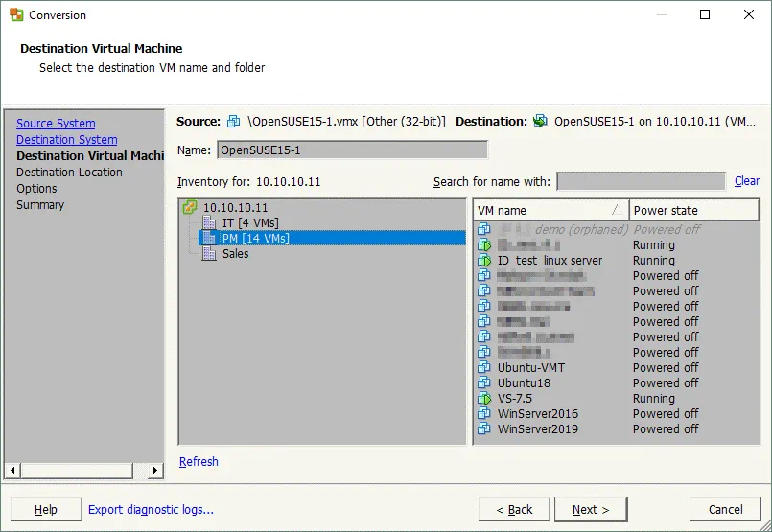Image resolution: width=772 pixels, height=532 pixels.
Task: Click the VM icon next to Ubuntu18
Action: pyautogui.click(x=484, y=383)
